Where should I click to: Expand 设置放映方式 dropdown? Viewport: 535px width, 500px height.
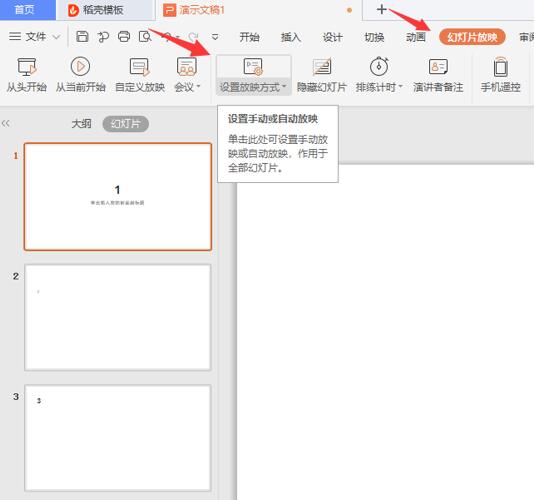284,87
